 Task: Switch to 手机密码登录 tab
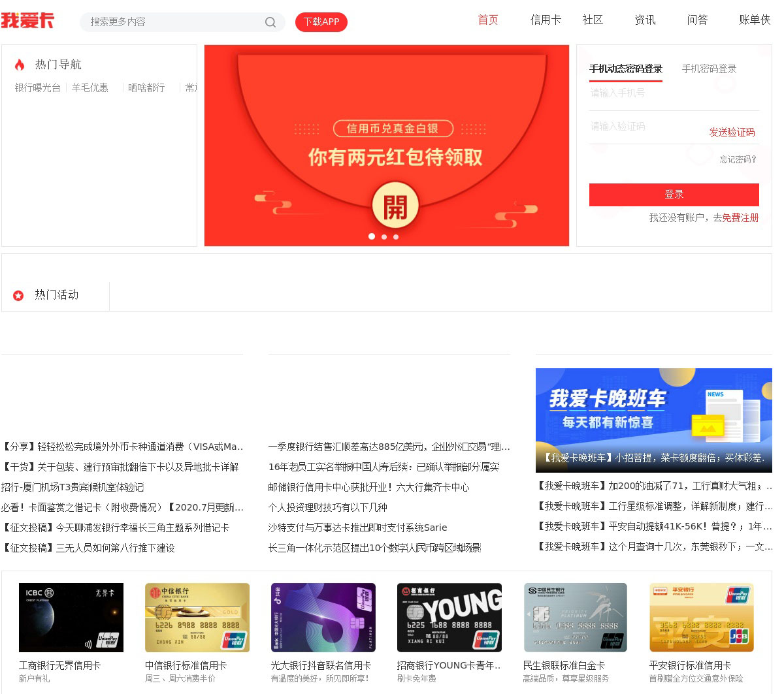709,69
